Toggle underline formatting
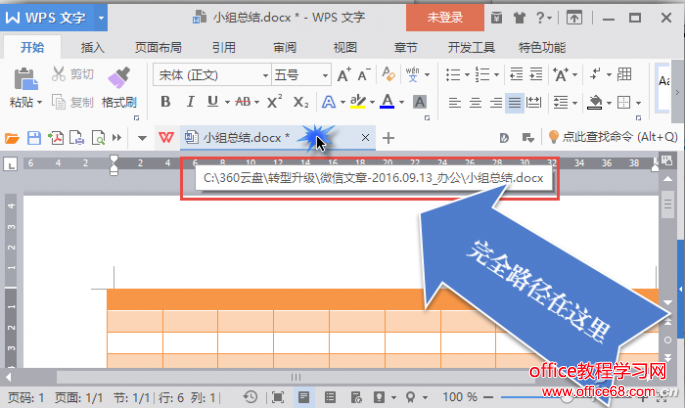 [x=212, y=102]
